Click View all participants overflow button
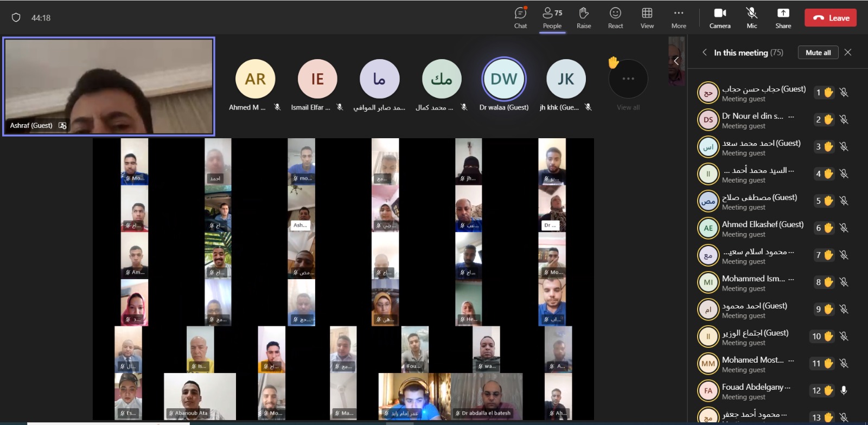 click(628, 80)
